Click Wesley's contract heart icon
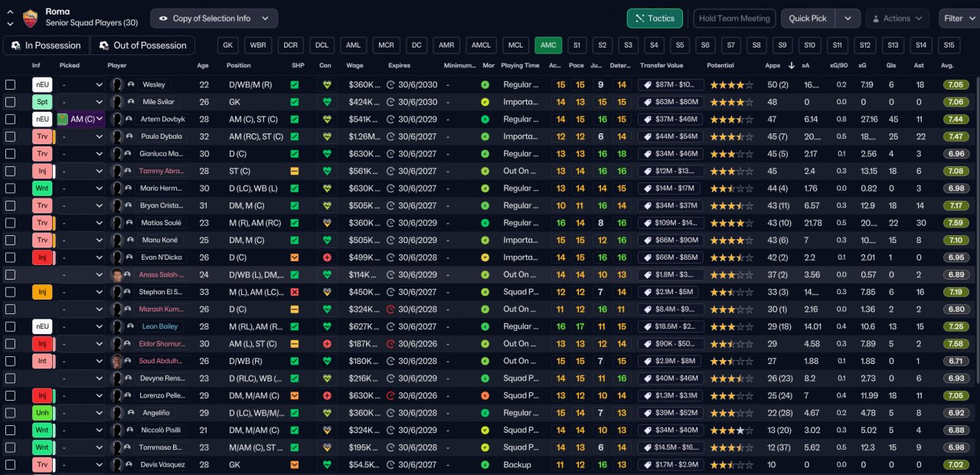This screenshot has height=475, width=980. tap(327, 85)
